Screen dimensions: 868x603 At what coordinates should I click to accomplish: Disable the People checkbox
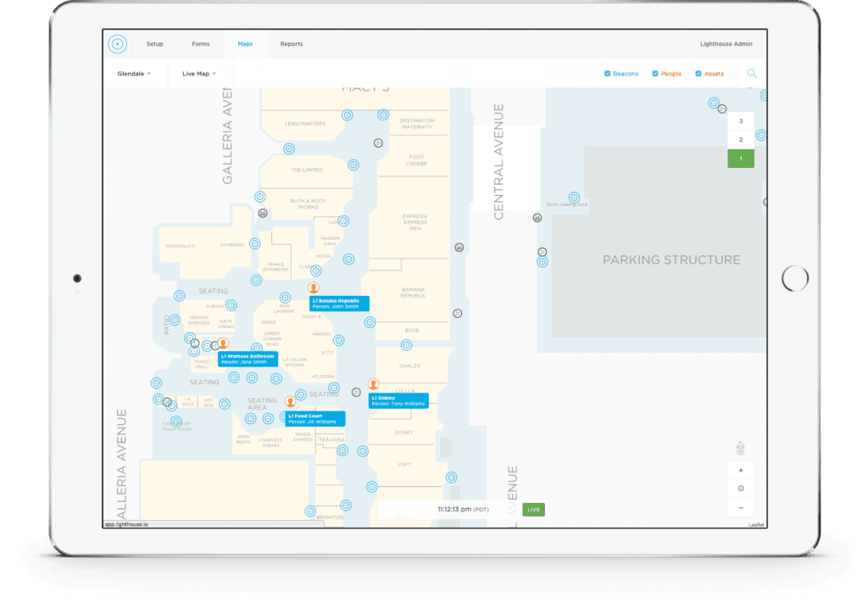click(654, 73)
